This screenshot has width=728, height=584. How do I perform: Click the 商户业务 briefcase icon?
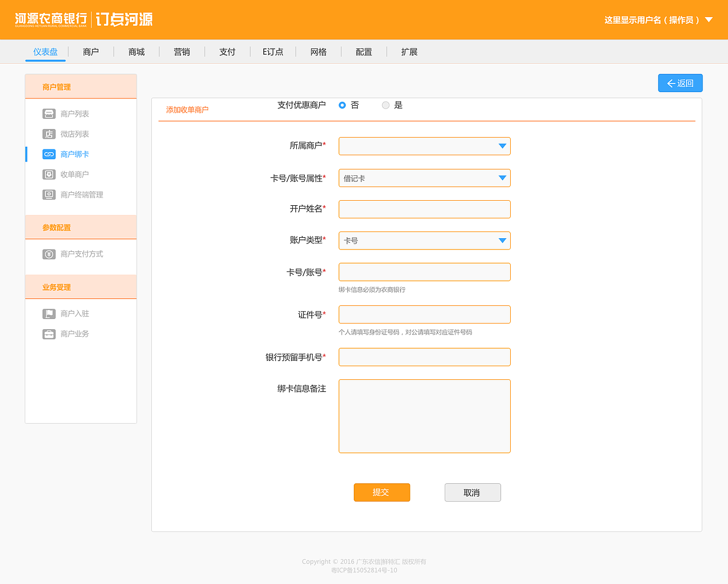click(x=49, y=334)
